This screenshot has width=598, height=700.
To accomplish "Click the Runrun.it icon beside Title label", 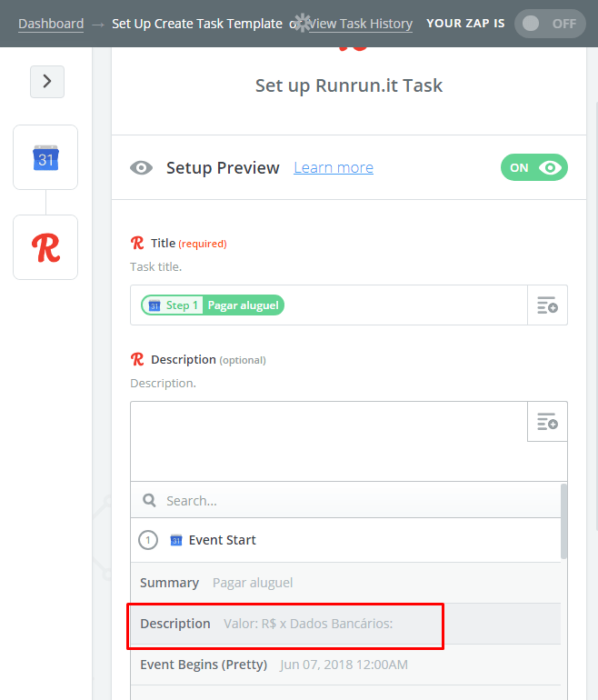I will [x=137, y=243].
